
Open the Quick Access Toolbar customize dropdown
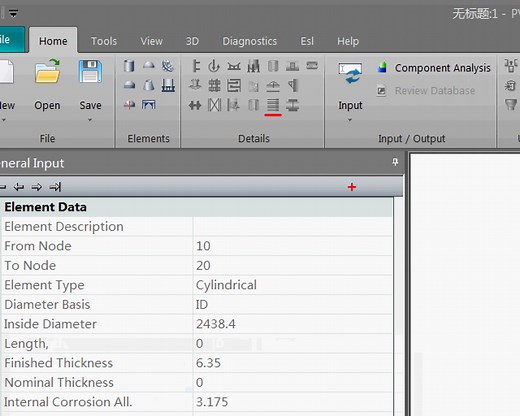click(13, 14)
